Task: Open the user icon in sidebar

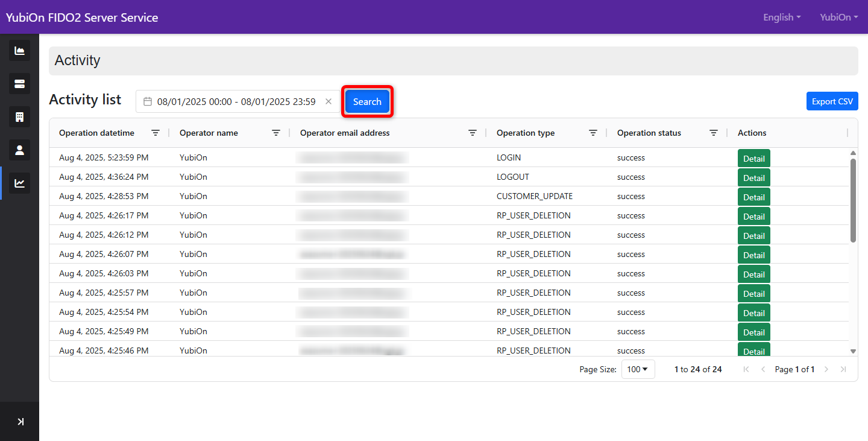Action: pyautogui.click(x=19, y=150)
